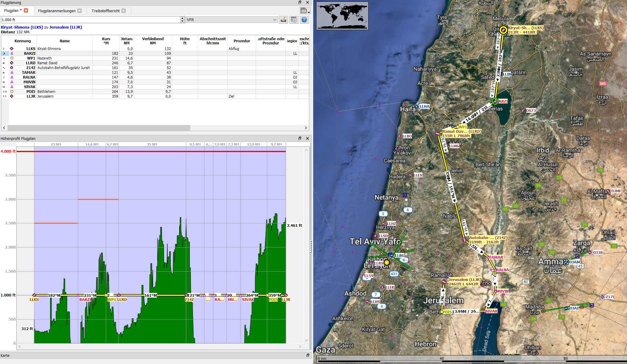
Task: Click the LLHA airport symbol on the map near Haifa
Action: tap(417, 106)
